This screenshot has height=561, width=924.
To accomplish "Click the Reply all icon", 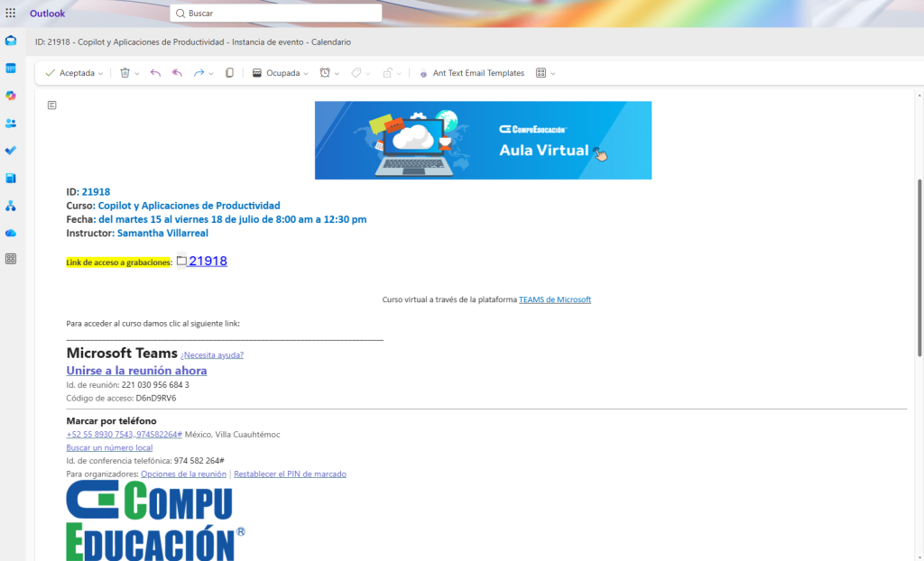I will pyautogui.click(x=177, y=73).
